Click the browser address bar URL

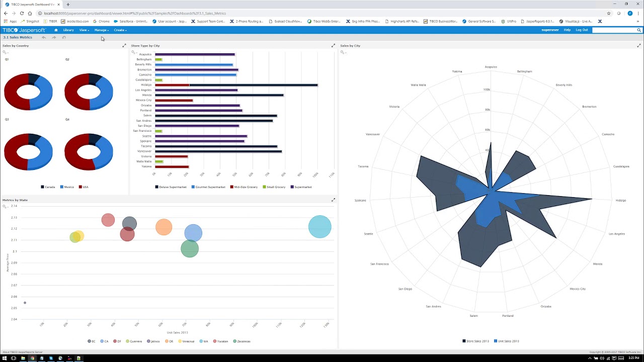click(x=135, y=14)
